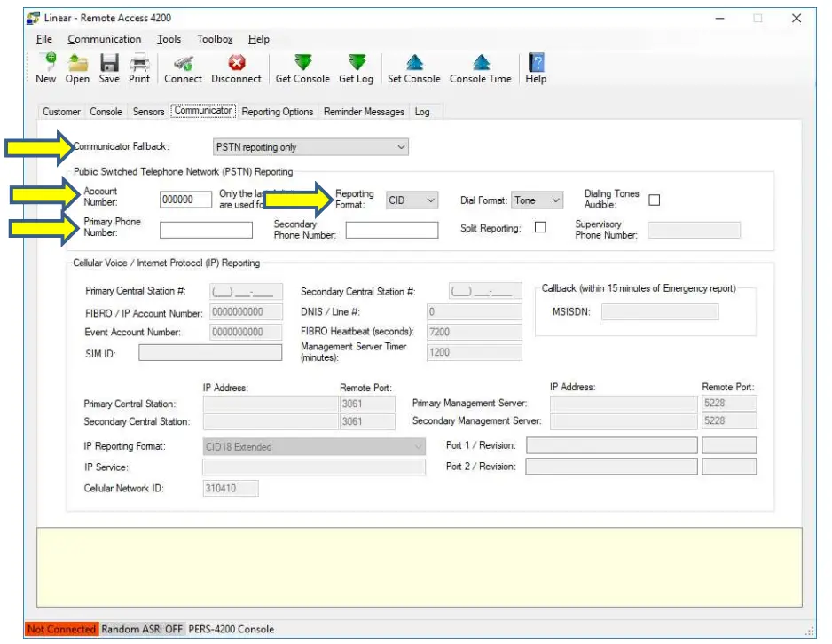The image size is (832, 644).
Task: Click the Console Time icon
Action: point(480,67)
